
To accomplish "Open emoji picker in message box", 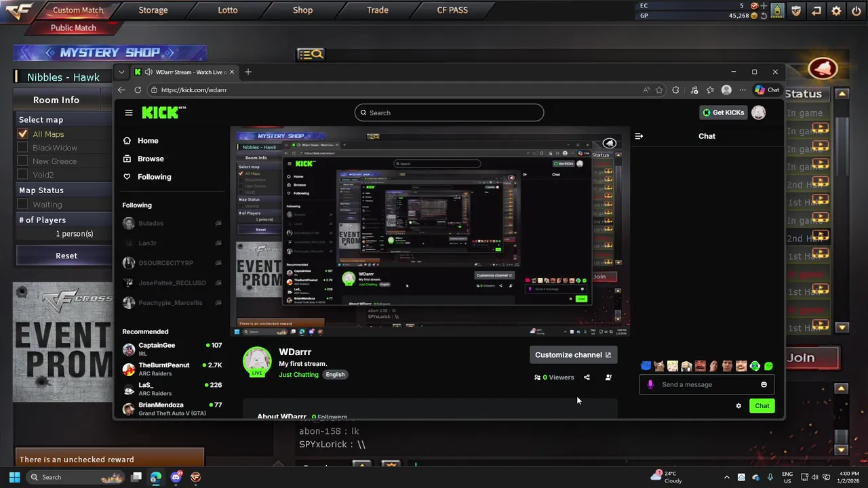I will click(x=764, y=384).
